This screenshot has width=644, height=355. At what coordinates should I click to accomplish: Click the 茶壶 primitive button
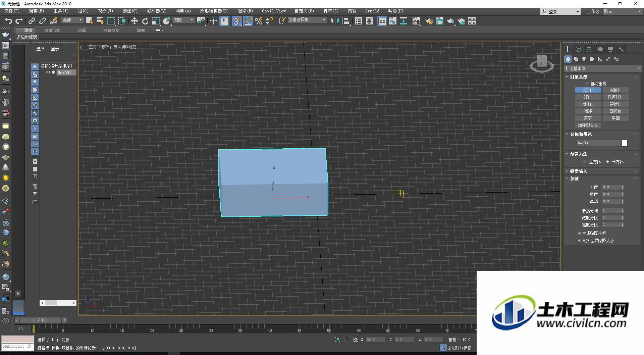tap(588, 118)
